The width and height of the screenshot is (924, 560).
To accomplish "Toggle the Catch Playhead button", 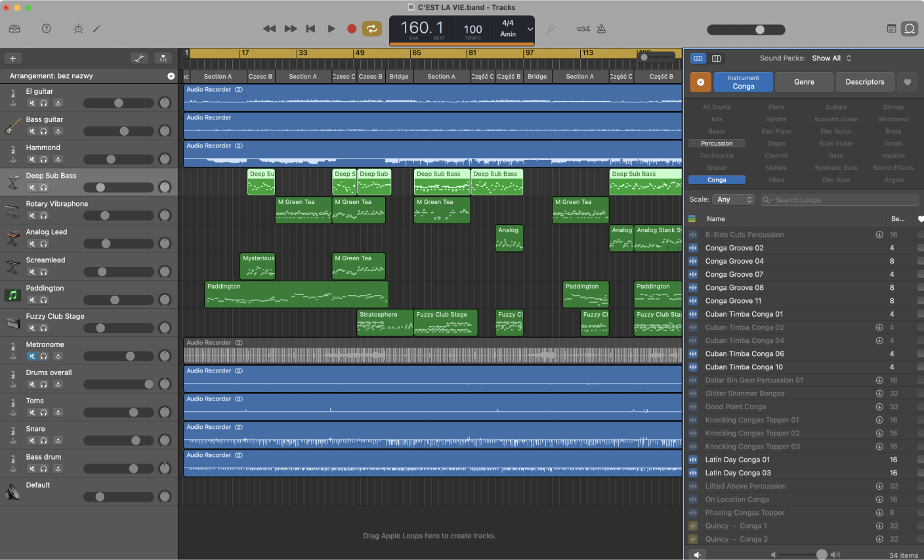I will point(163,58).
